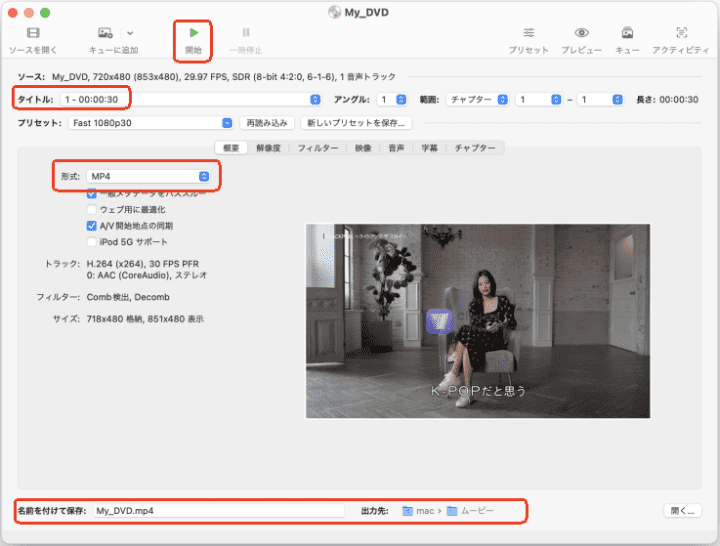Click the Browse (開く...) button
Image resolution: width=720 pixels, height=546 pixels.
tap(682, 510)
